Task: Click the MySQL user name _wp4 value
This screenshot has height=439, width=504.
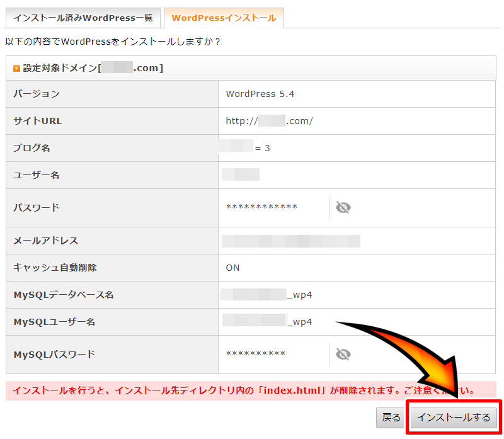Action: (x=267, y=322)
